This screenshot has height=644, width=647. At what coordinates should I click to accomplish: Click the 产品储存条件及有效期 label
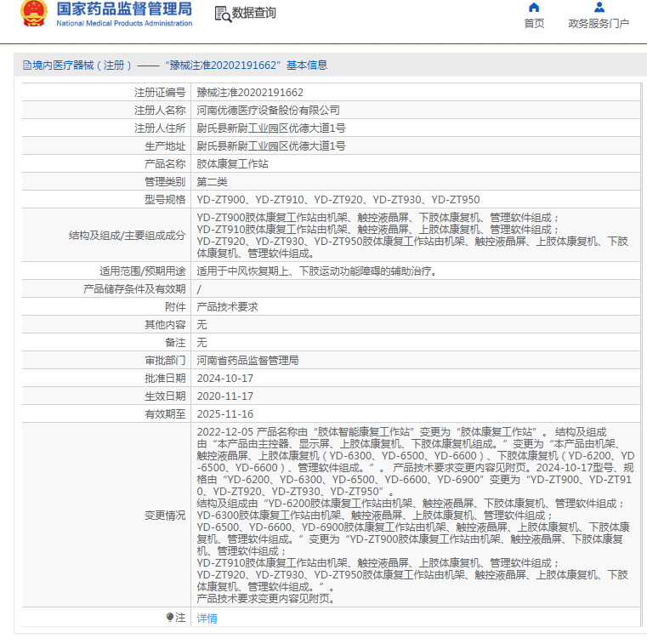134,289
